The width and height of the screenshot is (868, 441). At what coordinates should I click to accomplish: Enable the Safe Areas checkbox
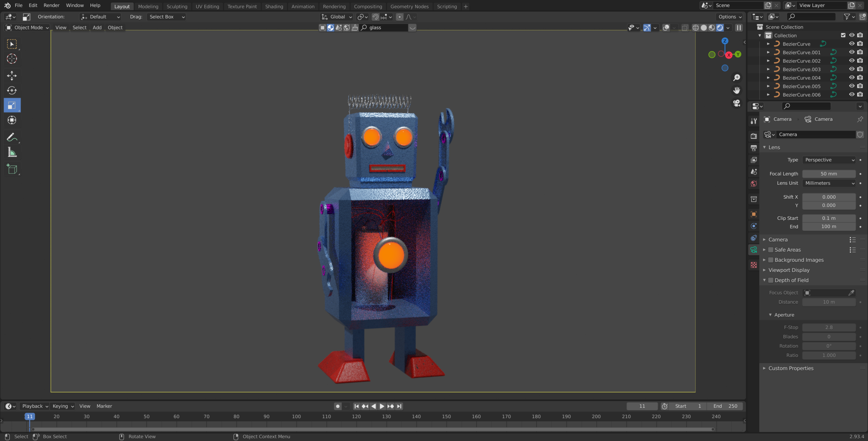pyautogui.click(x=770, y=250)
